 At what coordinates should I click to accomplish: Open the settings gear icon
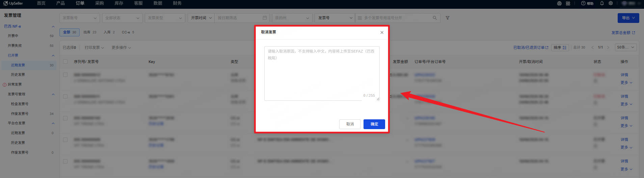(611, 3)
